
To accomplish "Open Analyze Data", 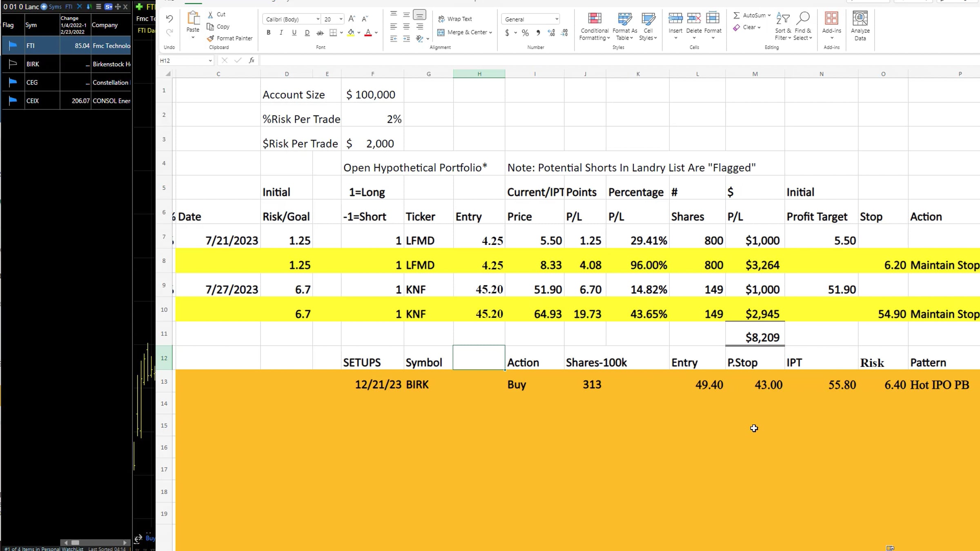I will (x=860, y=26).
